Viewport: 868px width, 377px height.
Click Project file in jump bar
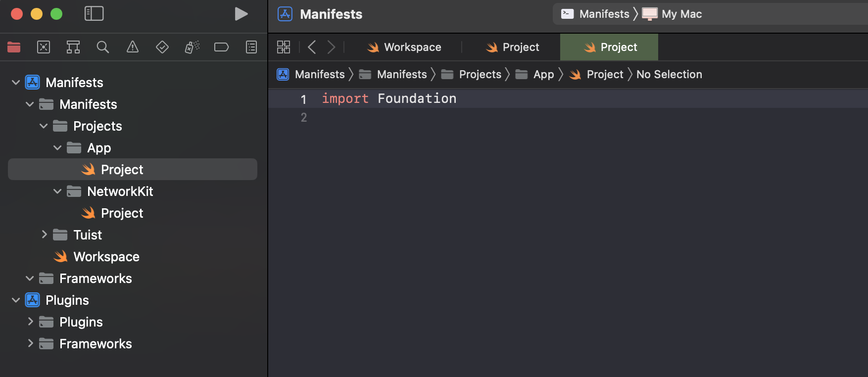click(x=596, y=74)
